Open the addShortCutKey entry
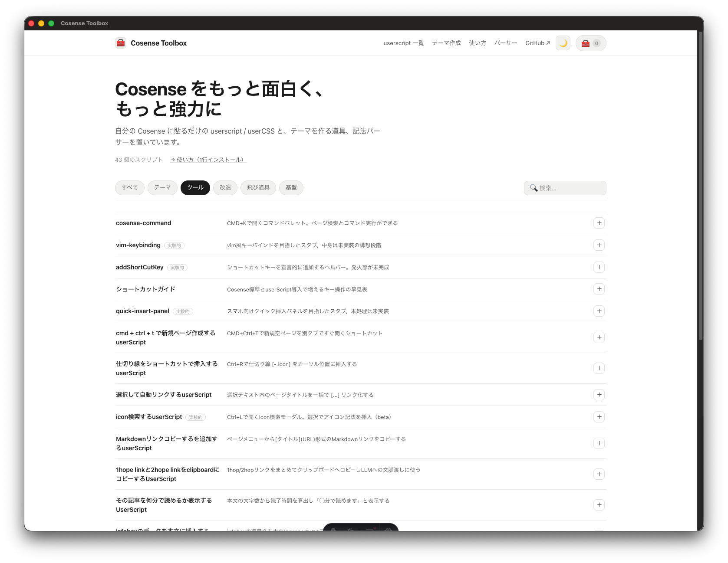This screenshot has height=563, width=728. (x=140, y=267)
